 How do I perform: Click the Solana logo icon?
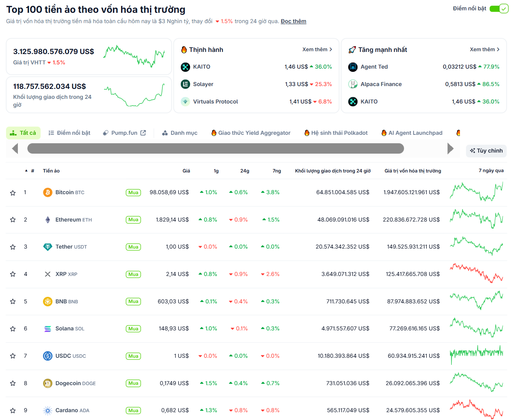tap(48, 329)
